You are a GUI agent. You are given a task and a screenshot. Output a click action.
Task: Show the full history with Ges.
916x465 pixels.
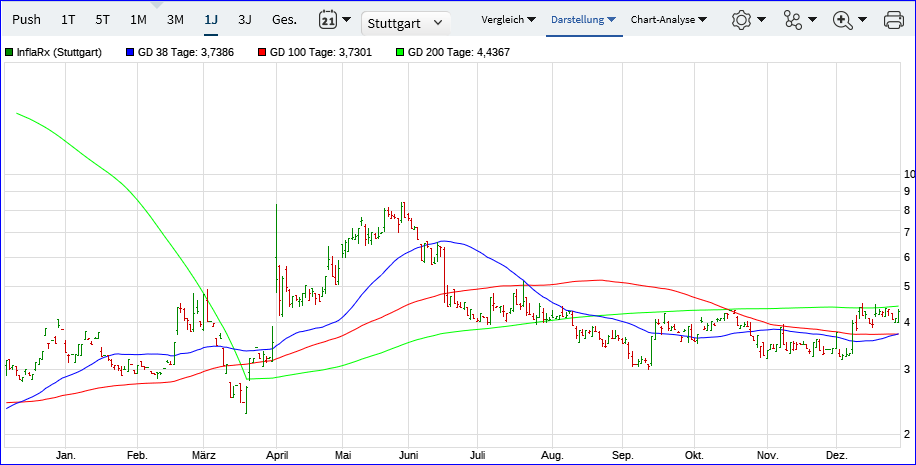click(x=284, y=19)
